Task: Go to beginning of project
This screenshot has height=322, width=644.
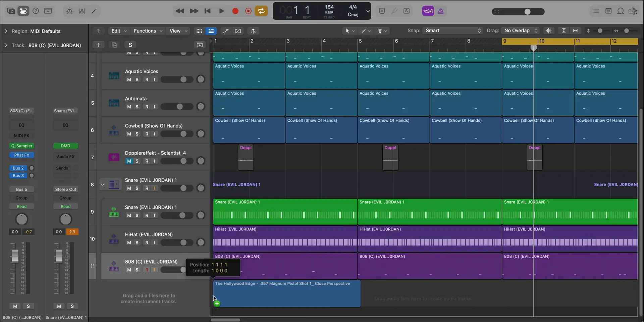Action: pos(208,11)
